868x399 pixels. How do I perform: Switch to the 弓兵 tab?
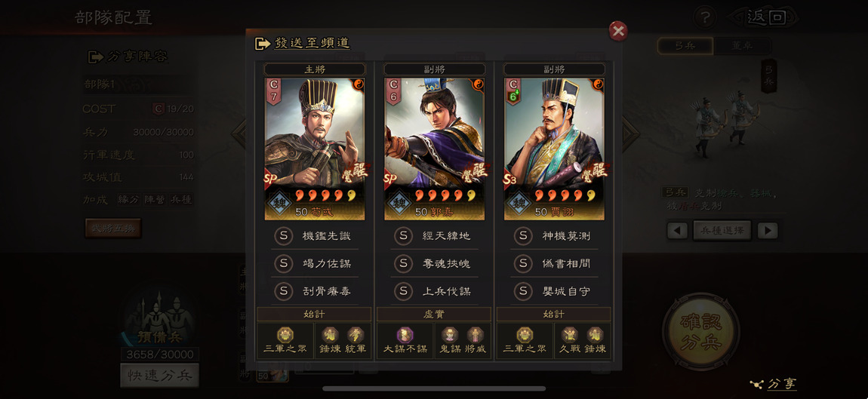point(685,46)
